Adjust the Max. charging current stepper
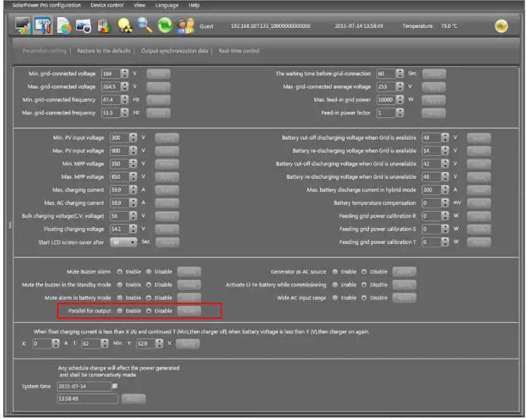This screenshot has height=420, width=527. tap(133, 190)
